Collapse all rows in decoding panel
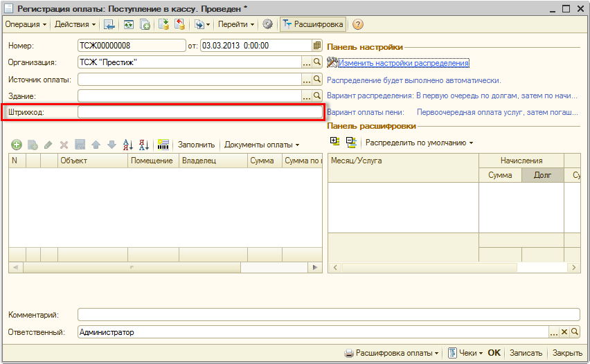Image resolution: width=590 pixels, height=364 pixels. click(351, 142)
